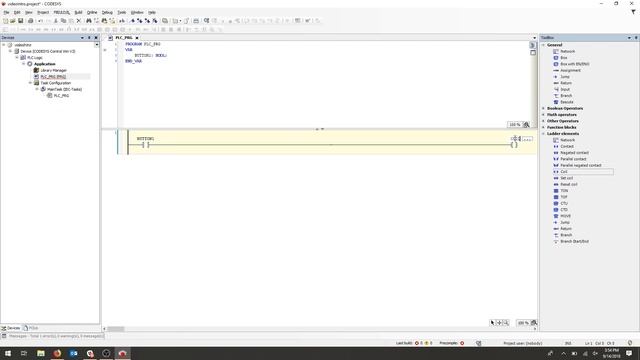Image resolution: width=640 pixels, height=360 pixels.
Task: Select PLC_PRG (PRG) in device tree
Action: coord(53,77)
